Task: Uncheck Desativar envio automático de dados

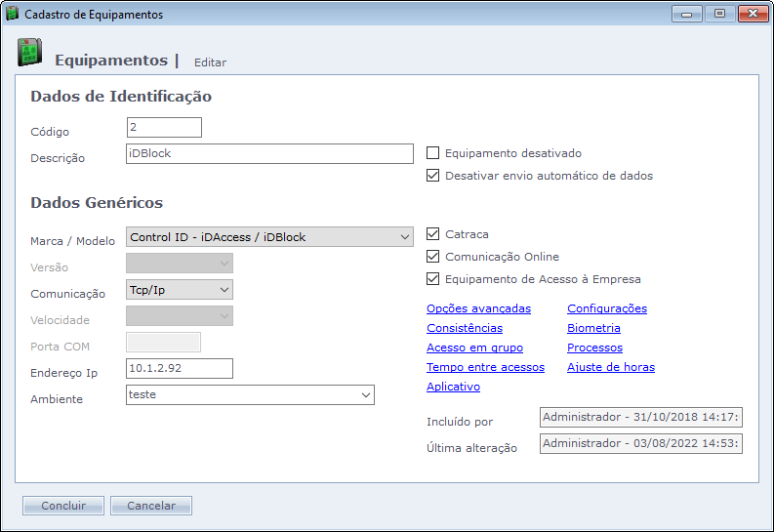Action: 433,177
